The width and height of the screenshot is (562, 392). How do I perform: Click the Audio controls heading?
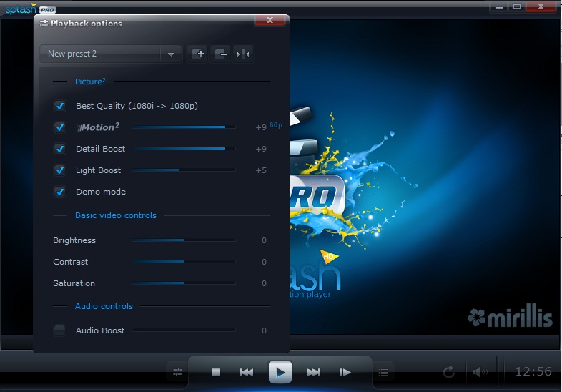[104, 306]
